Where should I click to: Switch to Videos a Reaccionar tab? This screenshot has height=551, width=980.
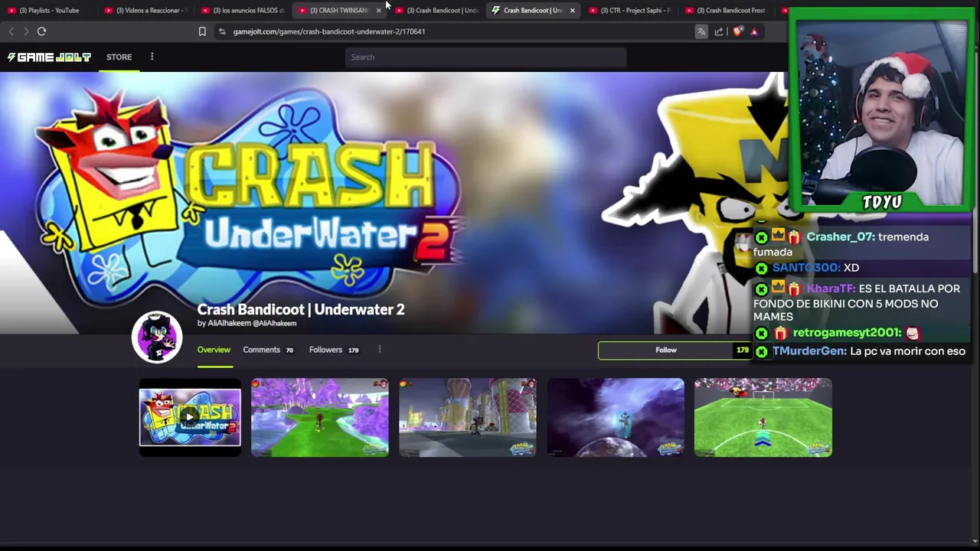145,11
